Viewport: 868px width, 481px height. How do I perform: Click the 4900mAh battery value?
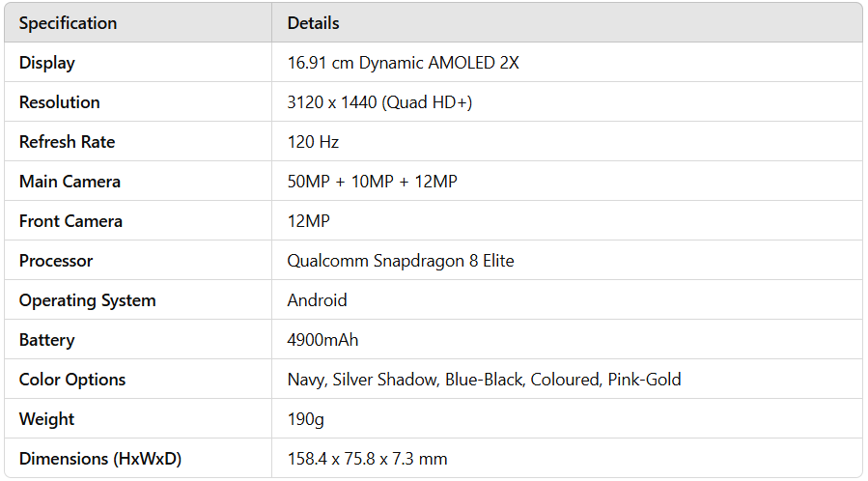pos(322,340)
